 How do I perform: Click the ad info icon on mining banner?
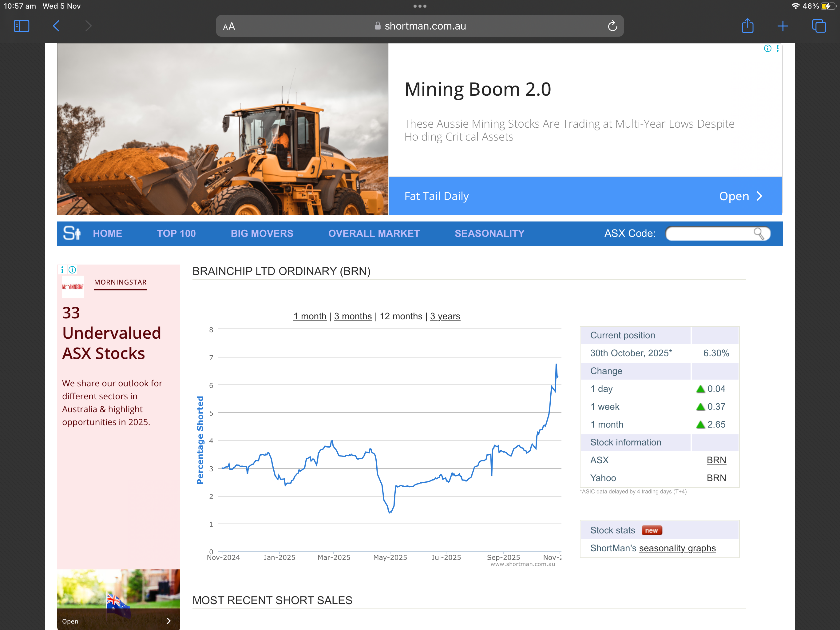click(767, 48)
